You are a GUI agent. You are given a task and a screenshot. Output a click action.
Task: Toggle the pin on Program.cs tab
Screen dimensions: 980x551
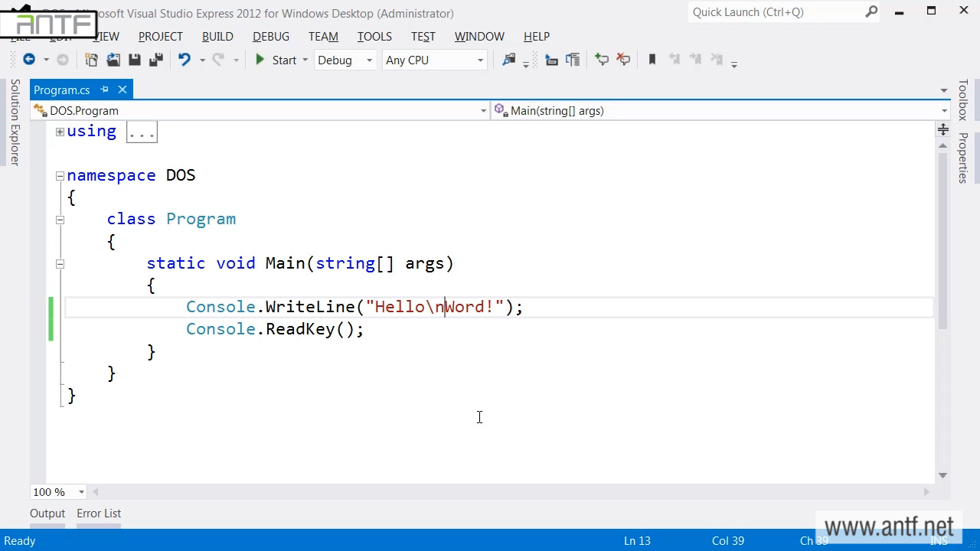coord(105,90)
